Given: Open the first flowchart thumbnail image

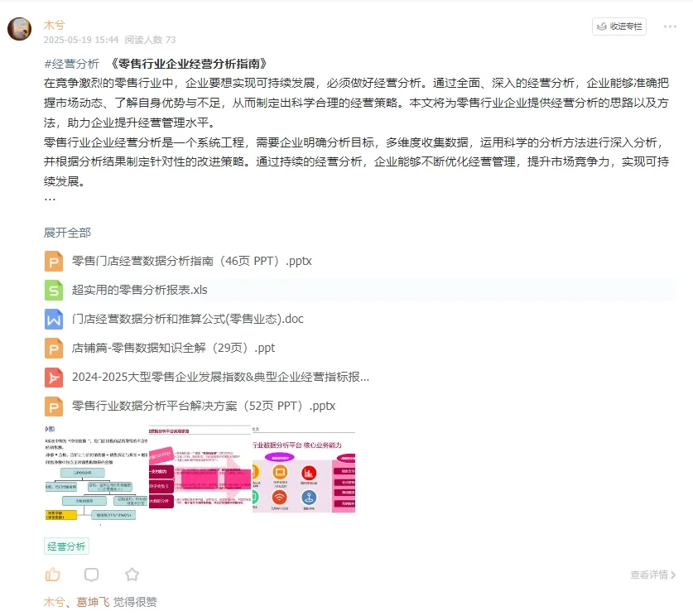Looking at the screenshot, I should [x=96, y=475].
